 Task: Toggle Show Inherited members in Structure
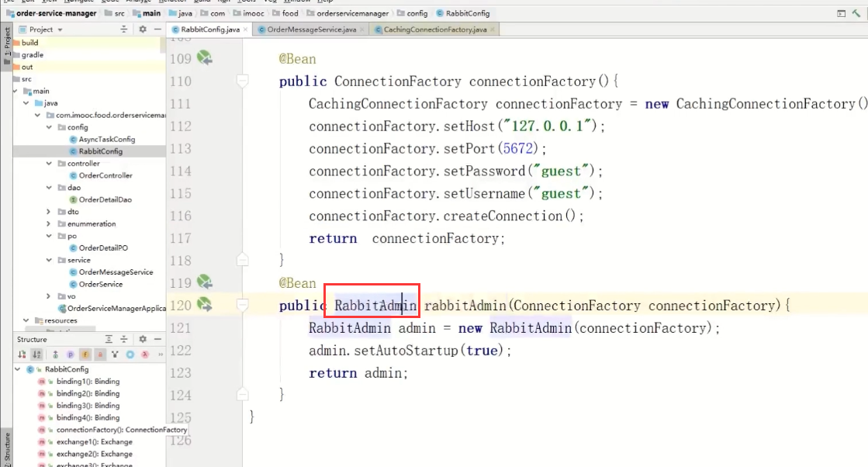pos(55,354)
